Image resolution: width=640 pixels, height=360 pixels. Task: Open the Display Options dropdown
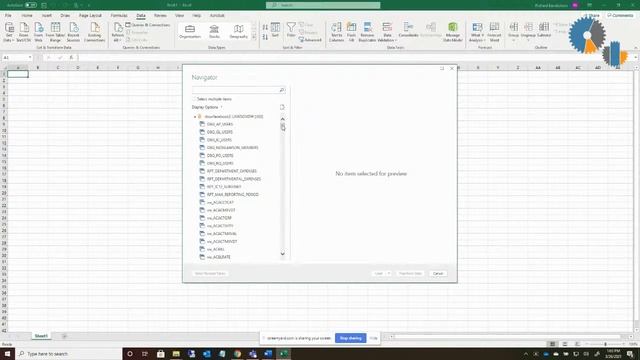click(207, 107)
